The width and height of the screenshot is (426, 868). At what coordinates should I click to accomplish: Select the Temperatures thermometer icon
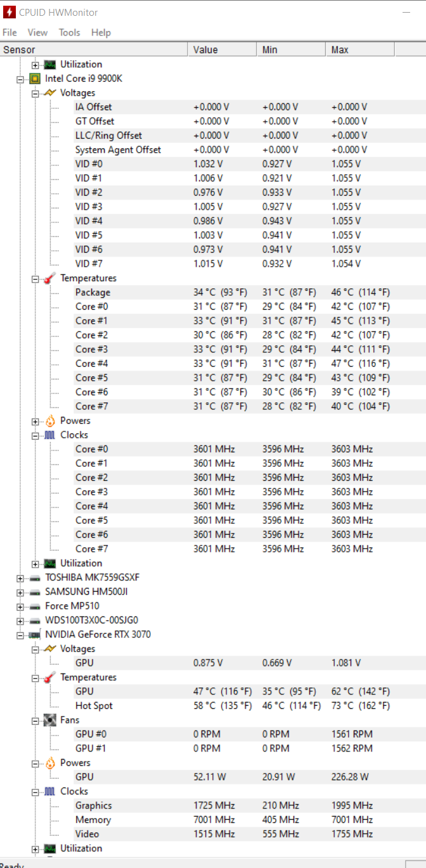coord(49,278)
